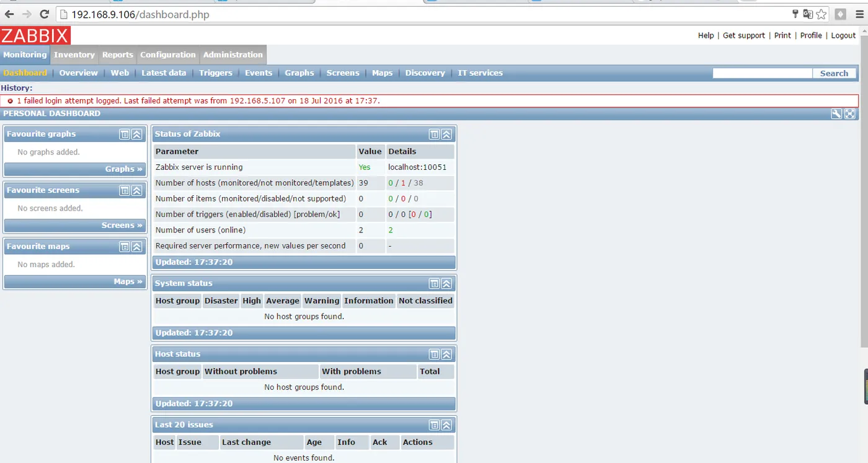Viewport: 868px width, 463px height.
Task: Collapse the Status of Zabbix widget
Action: [447, 134]
